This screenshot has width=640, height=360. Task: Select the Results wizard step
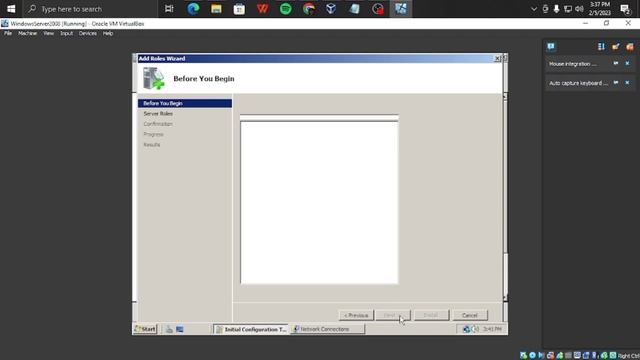152,145
